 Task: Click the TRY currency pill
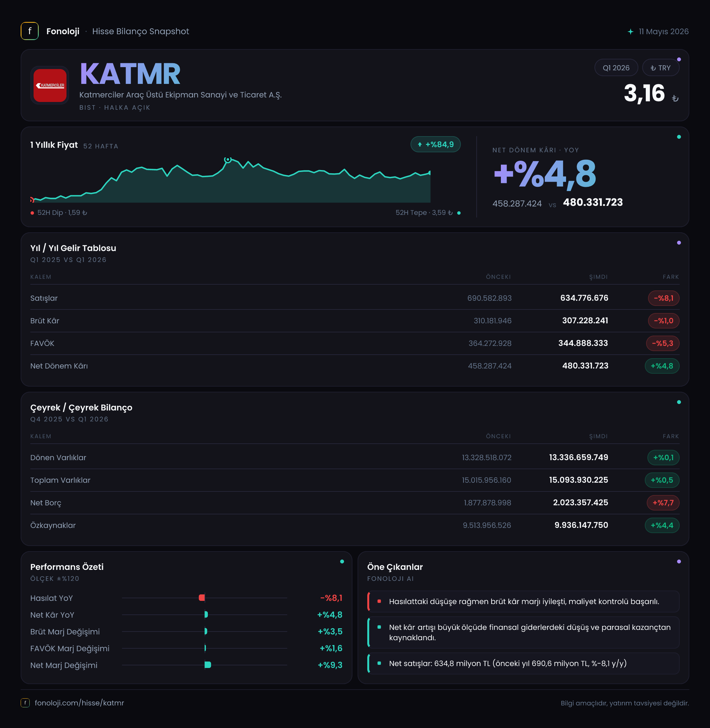(660, 67)
